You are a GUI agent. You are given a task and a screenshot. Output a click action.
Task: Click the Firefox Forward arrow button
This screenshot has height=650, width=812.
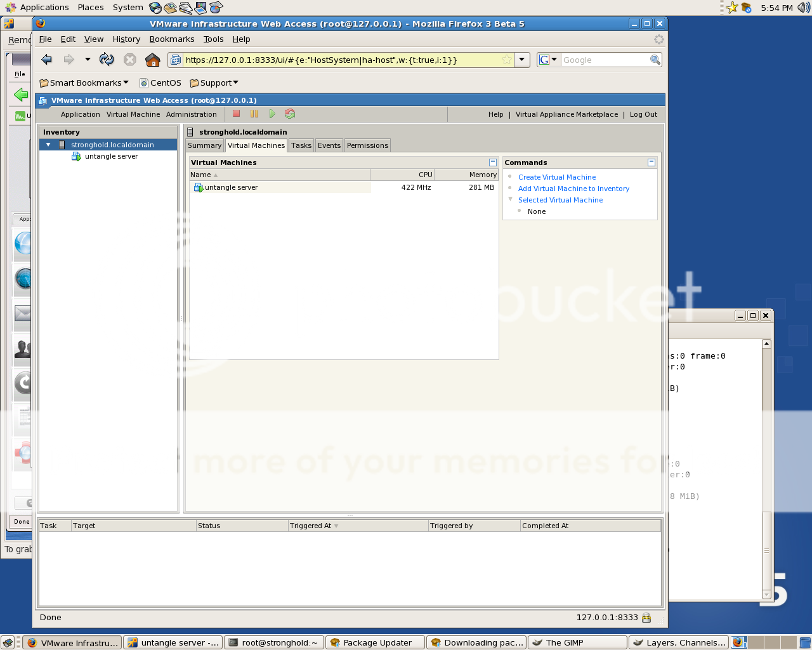69,60
